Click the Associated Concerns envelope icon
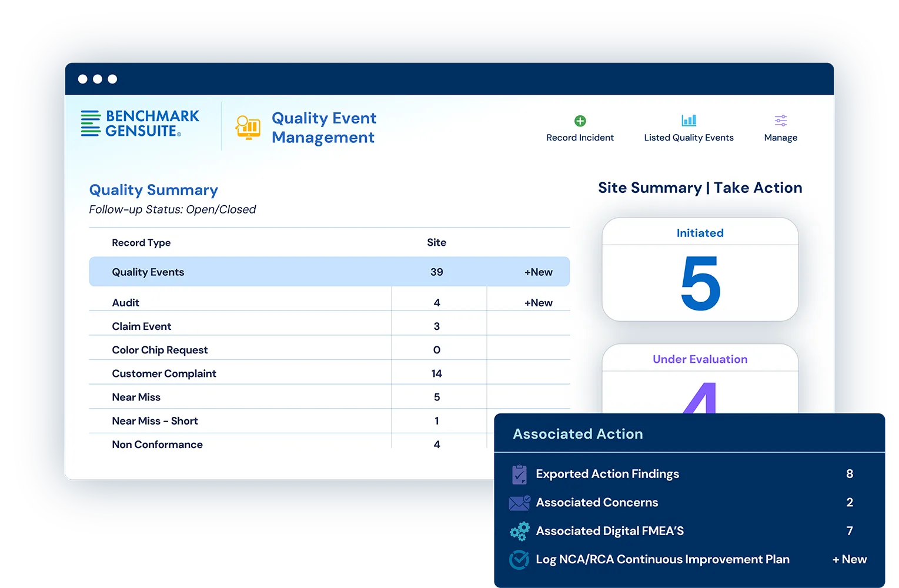Viewport: 899px width, 588px height. (x=519, y=503)
